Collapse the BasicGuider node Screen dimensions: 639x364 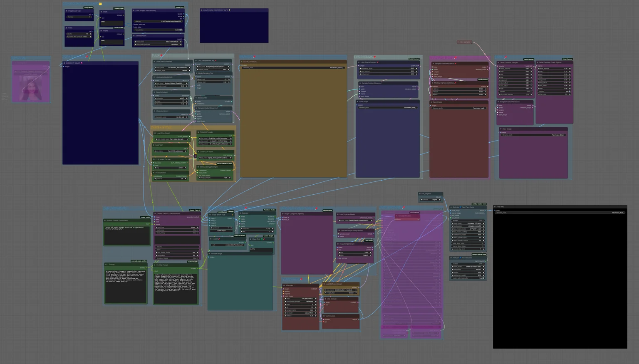coord(196,98)
